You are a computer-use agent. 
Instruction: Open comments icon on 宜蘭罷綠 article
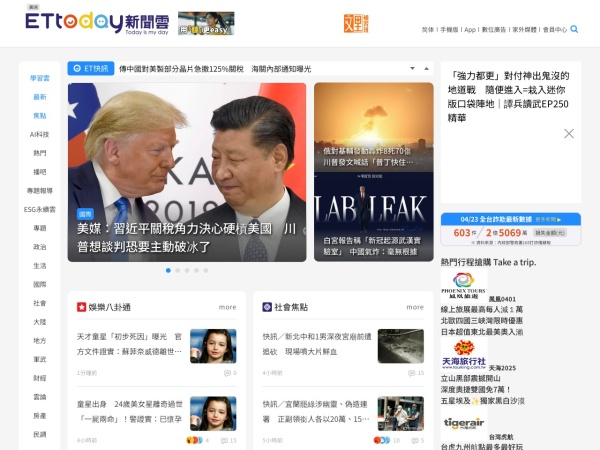coord(414,440)
